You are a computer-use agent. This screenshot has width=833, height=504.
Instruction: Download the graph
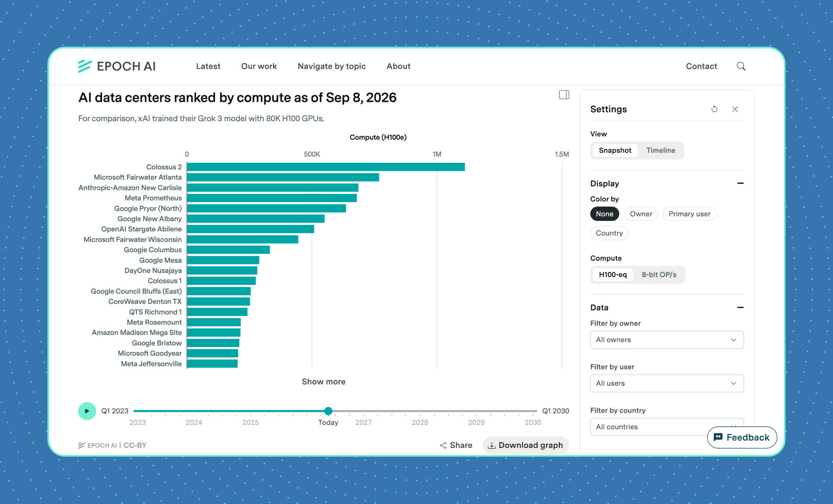pyautogui.click(x=525, y=445)
